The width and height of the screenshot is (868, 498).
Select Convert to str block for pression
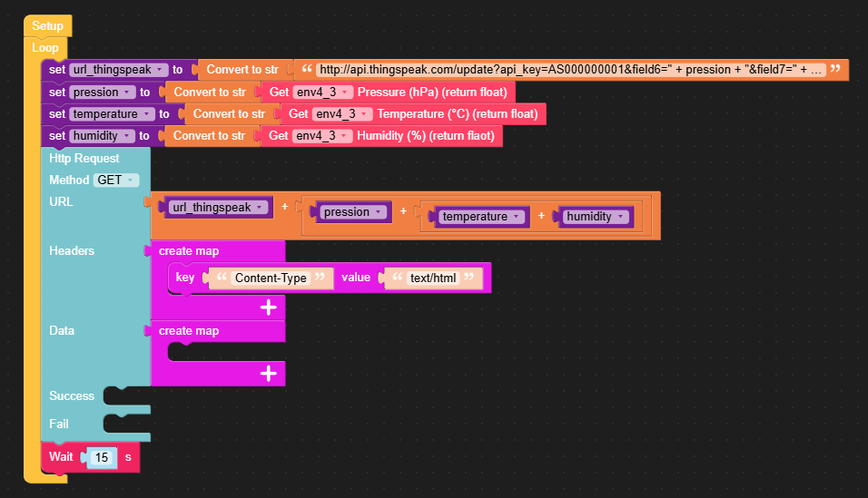pos(210,92)
